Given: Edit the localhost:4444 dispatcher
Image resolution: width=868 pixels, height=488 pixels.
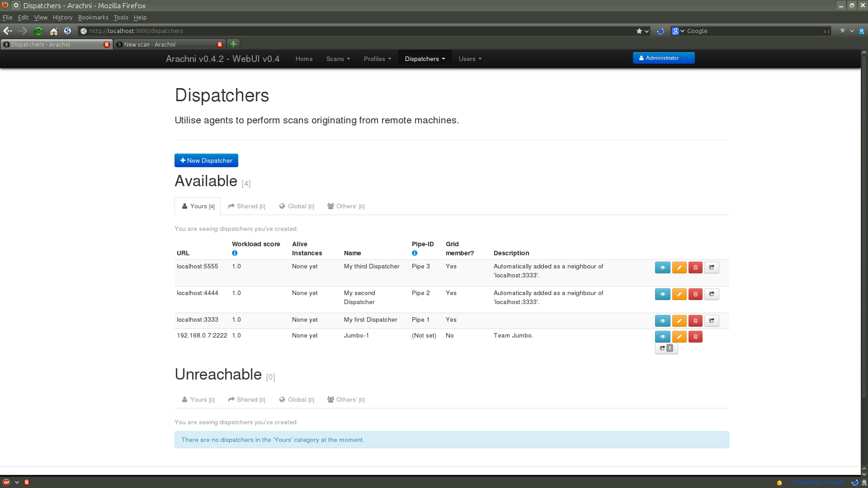Looking at the screenshot, I should 679,294.
